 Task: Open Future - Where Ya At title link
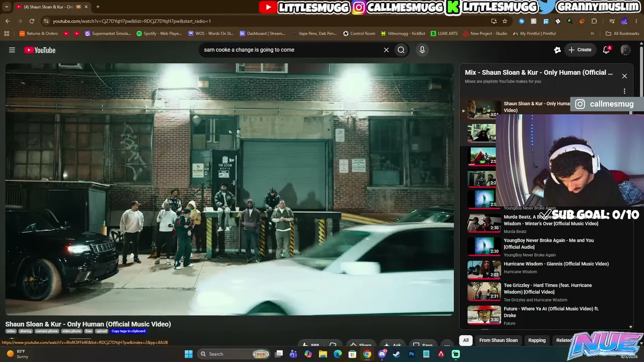pyautogui.click(x=551, y=312)
